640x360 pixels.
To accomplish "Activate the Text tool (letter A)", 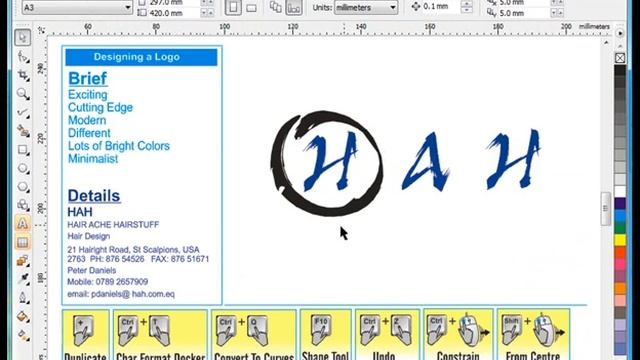I will click(23, 223).
